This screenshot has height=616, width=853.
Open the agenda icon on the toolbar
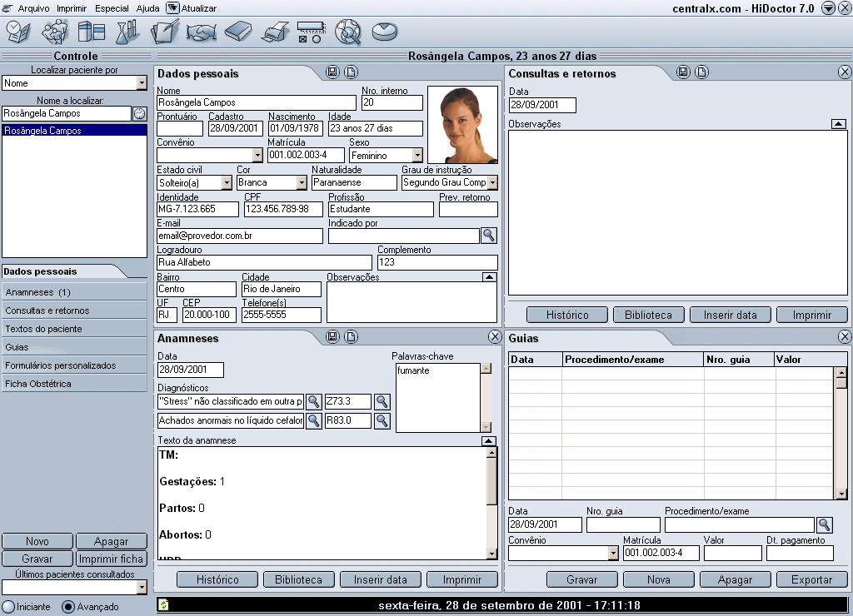pos(17,32)
